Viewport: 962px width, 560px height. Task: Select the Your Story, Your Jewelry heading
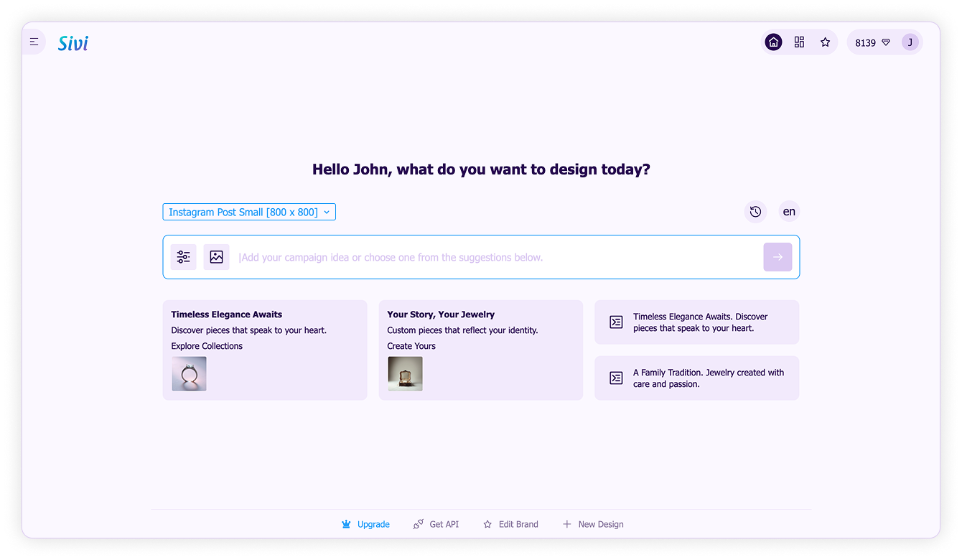click(441, 314)
